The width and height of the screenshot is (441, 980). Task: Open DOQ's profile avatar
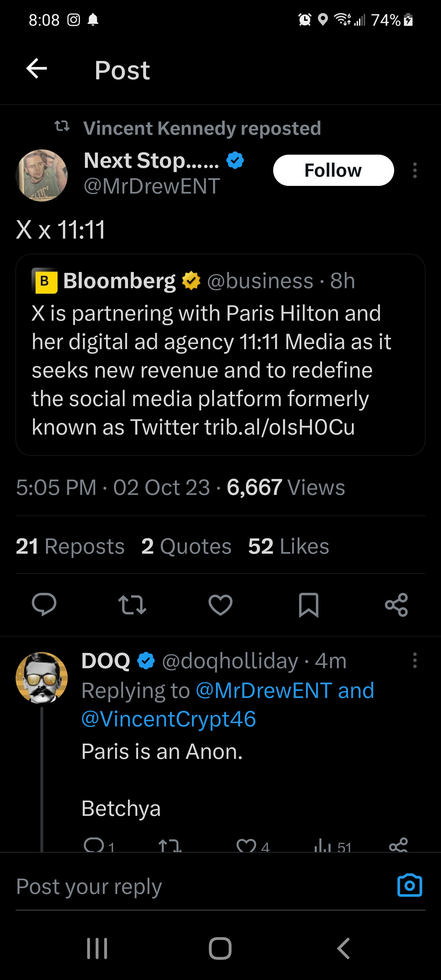42,677
